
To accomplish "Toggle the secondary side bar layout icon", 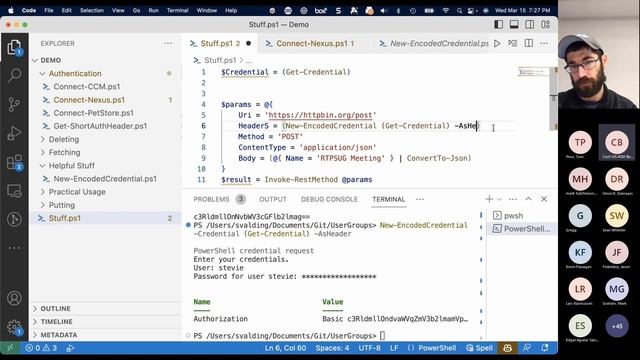I will point(530,24).
